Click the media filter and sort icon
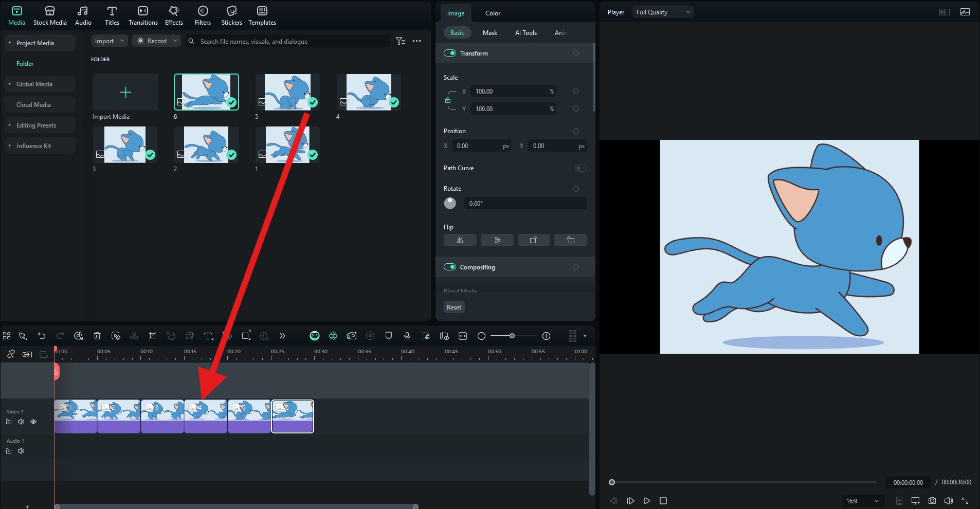The width and height of the screenshot is (980, 509). (401, 41)
